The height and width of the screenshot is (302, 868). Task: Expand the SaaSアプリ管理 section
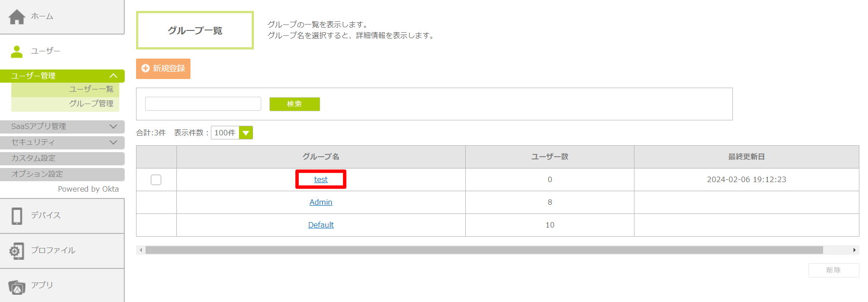pyautogui.click(x=113, y=127)
